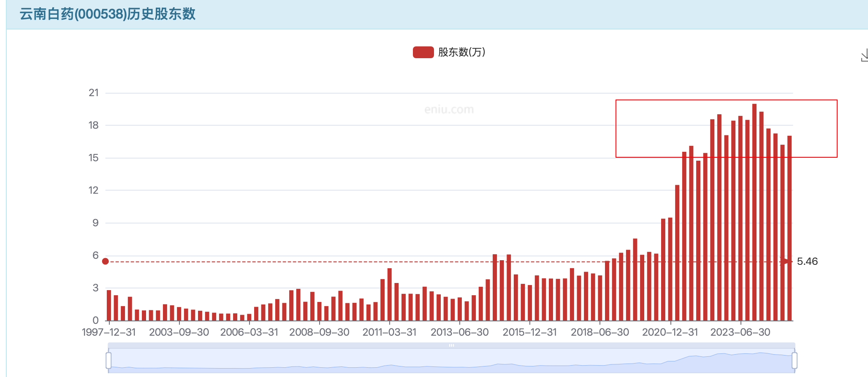
Task: Click the save-as-image download icon
Action: [864, 55]
